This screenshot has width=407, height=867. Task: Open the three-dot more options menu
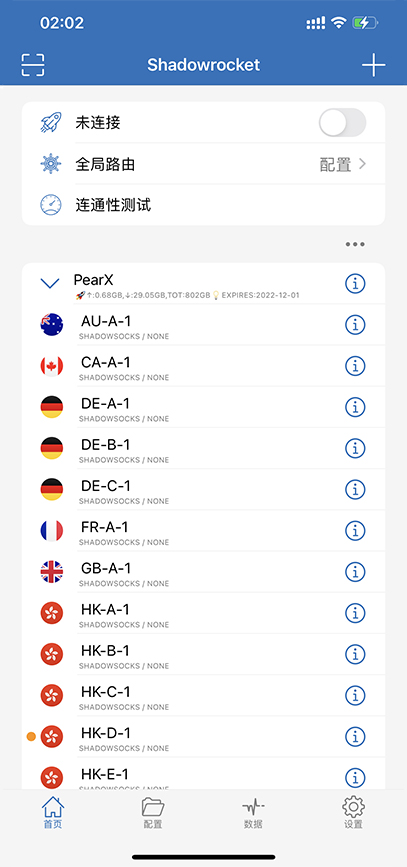point(355,244)
